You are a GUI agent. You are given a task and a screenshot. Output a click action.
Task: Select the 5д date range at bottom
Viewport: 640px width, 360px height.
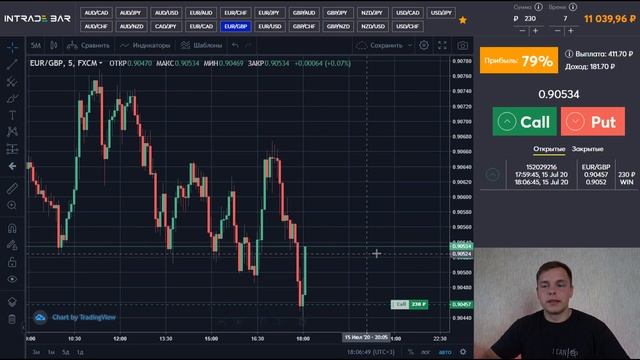[x=65, y=352]
